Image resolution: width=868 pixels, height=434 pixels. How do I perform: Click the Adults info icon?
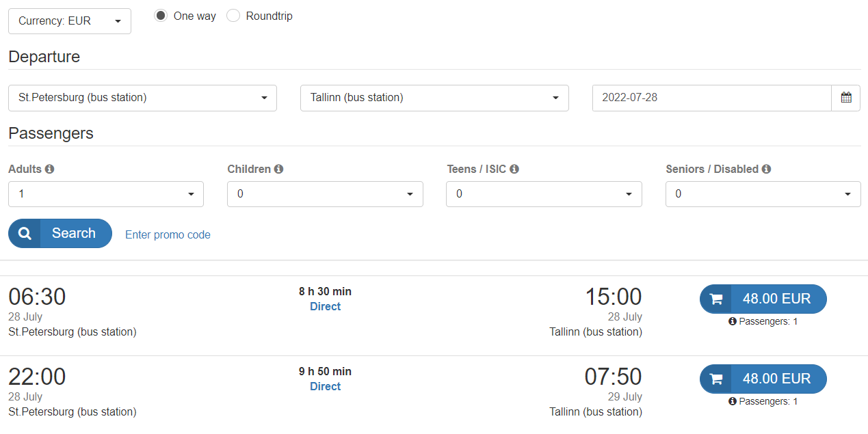tap(50, 169)
